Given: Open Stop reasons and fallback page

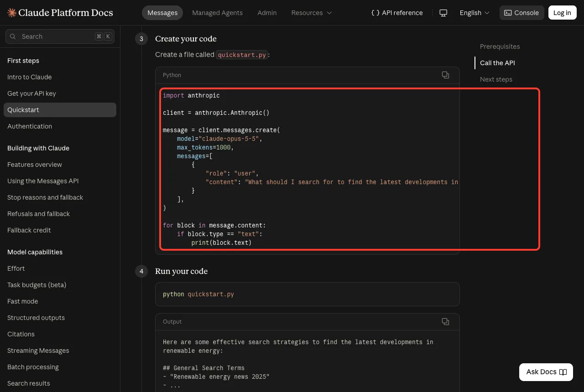Looking at the screenshot, I should point(45,197).
